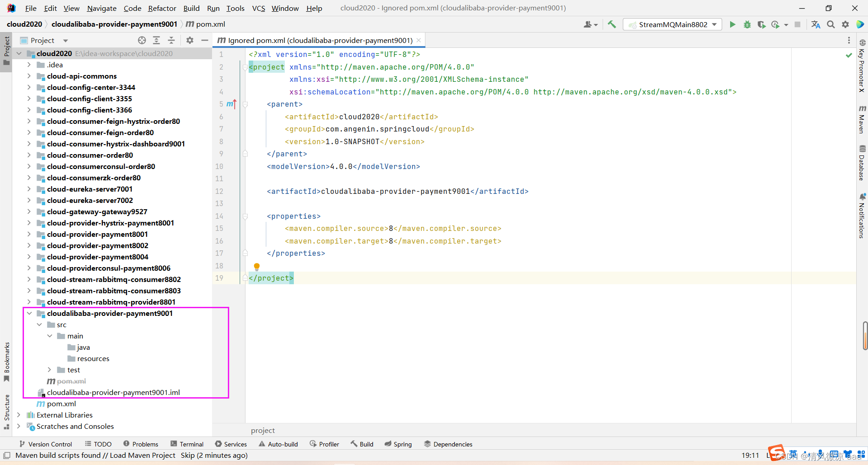This screenshot has height=465, width=868.
Task: Fold the project tag at line 2
Action: click(x=245, y=67)
